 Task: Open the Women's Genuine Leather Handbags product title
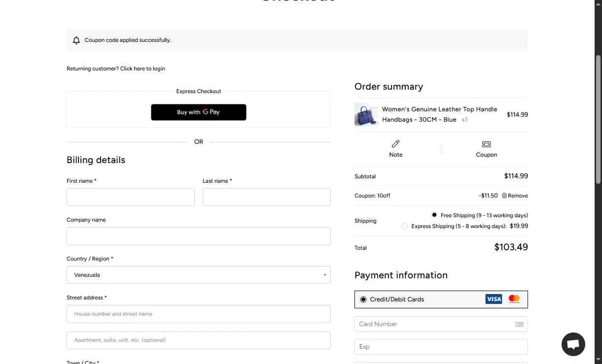click(439, 114)
